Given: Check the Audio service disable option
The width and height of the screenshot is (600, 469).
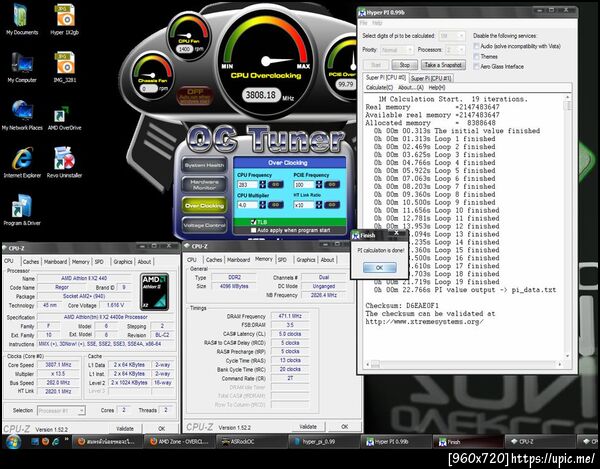Looking at the screenshot, I should point(476,46).
